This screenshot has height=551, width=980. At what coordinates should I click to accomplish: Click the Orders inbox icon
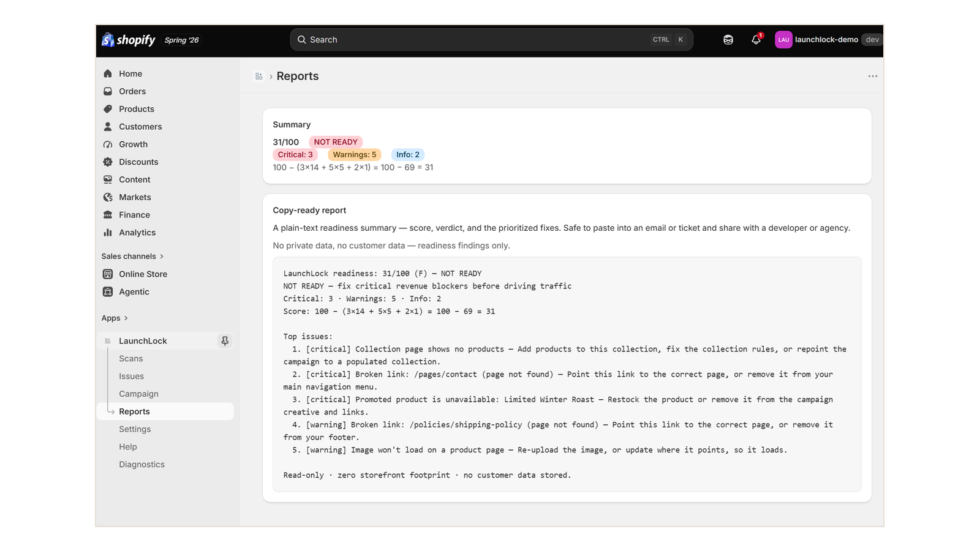click(x=108, y=91)
